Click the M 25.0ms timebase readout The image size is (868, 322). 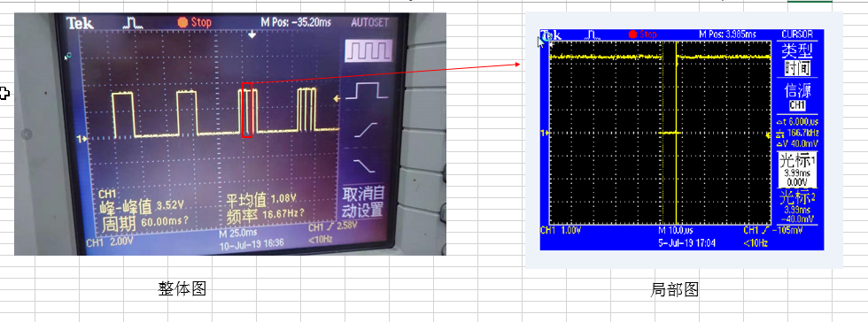point(238,233)
